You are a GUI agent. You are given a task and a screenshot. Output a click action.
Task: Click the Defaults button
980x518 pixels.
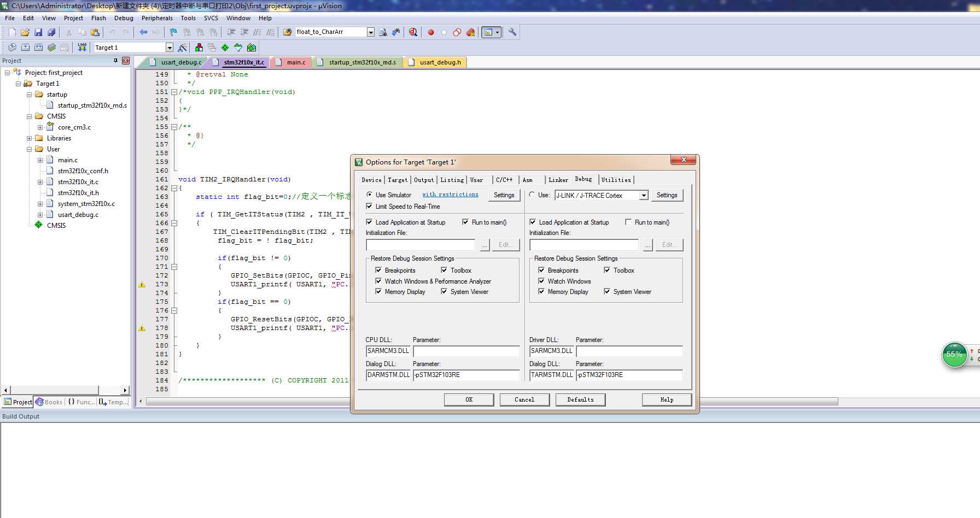(580, 399)
